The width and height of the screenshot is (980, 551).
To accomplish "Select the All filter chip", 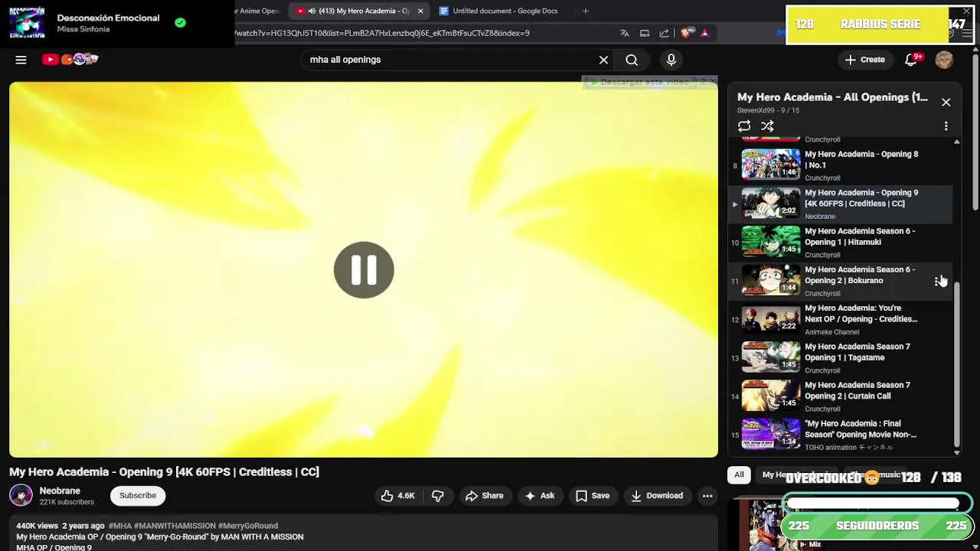I will [x=739, y=475].
